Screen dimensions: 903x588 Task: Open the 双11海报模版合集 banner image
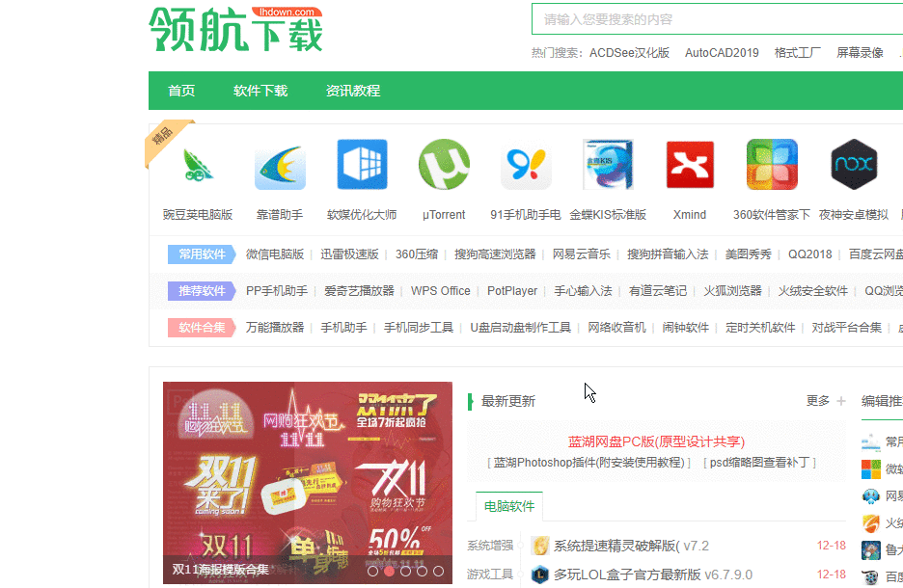[x=308, y=483]
